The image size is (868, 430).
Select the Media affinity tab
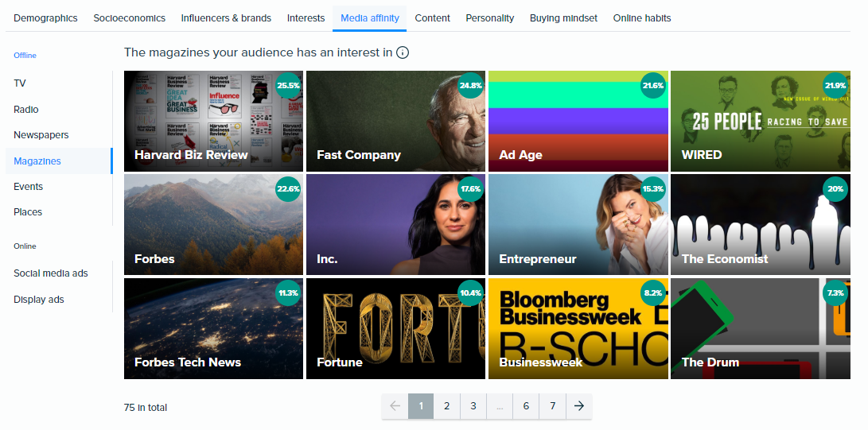pos(370,18)
